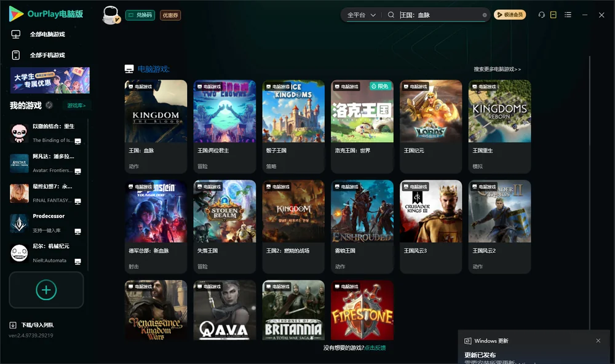Click the PC icon on The Binding of Isaac row
615x364 pixels.
pos(77,141)
